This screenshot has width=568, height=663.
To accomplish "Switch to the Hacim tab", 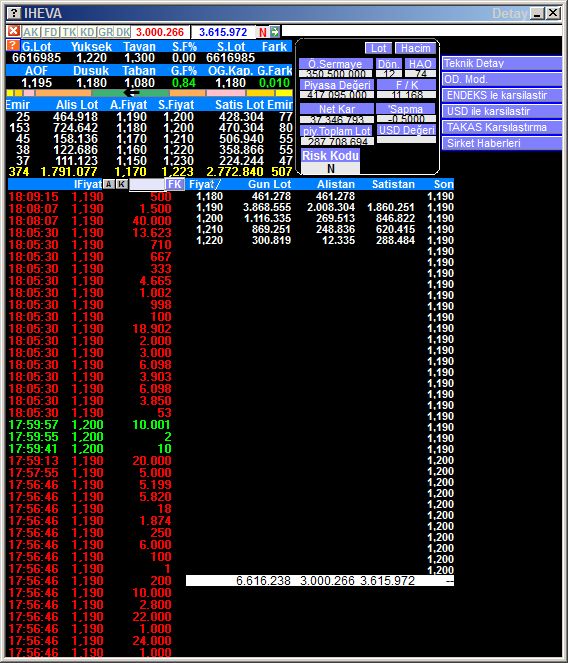I will tap(415, 48).
